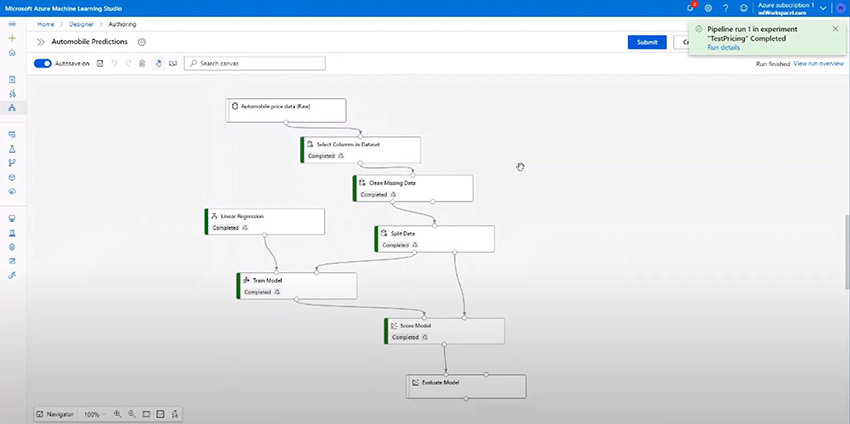The width and height of the screenshot is (850, 424).
Task: Click the marquee select tool icon
Action: [173, 63]
